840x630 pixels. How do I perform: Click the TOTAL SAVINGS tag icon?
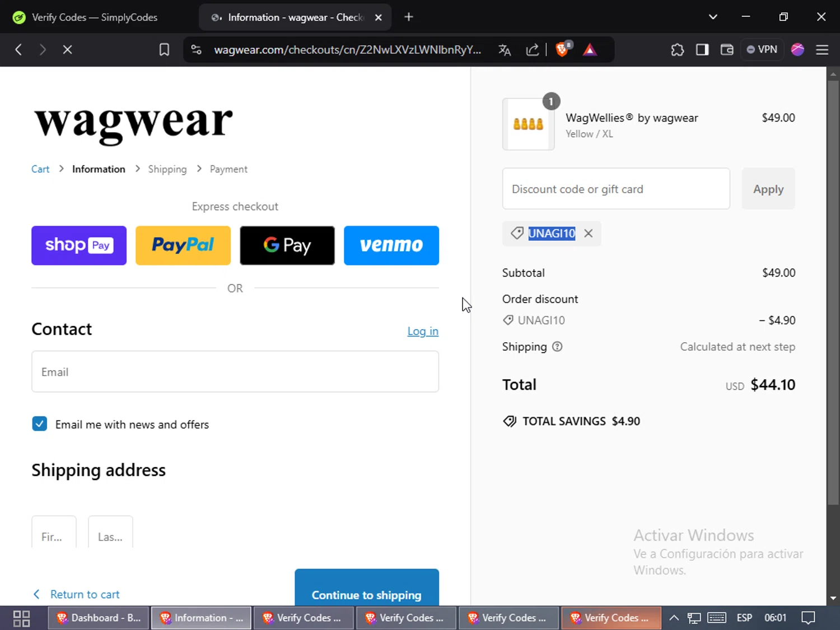(510, 421)
